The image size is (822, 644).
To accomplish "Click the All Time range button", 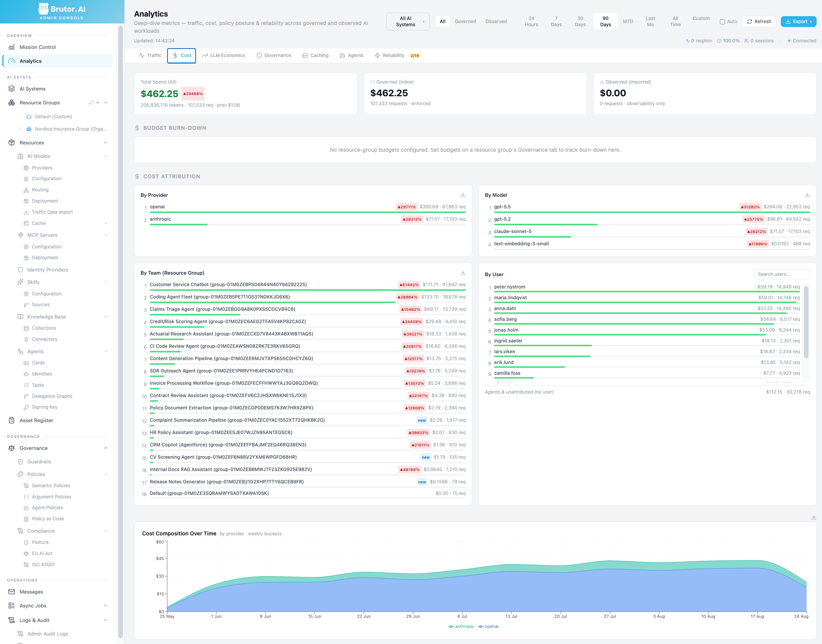I will tap(675, 22).
